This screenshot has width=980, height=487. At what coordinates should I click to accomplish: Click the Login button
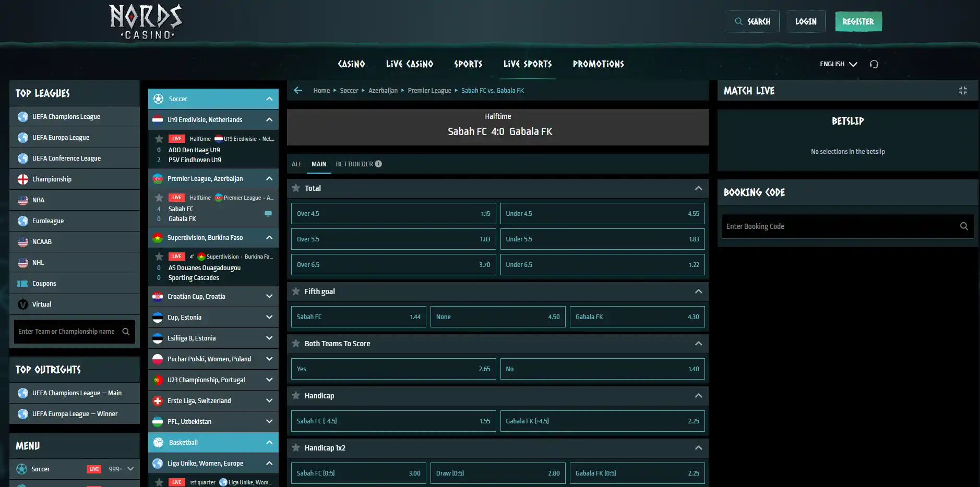click(x=806, y=21)
